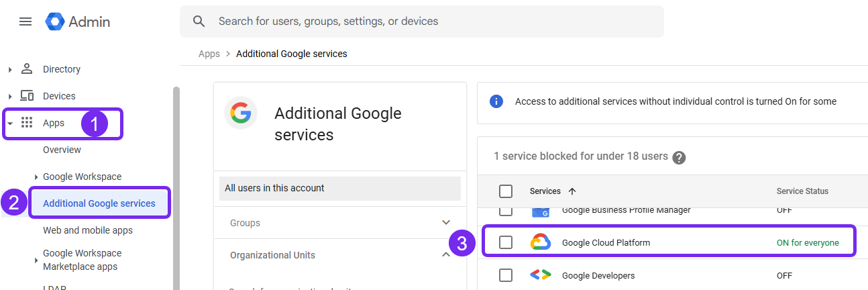Click the Google Business Profile Manager icon
This screenshot has width=868, height=290.
(541, 212)
